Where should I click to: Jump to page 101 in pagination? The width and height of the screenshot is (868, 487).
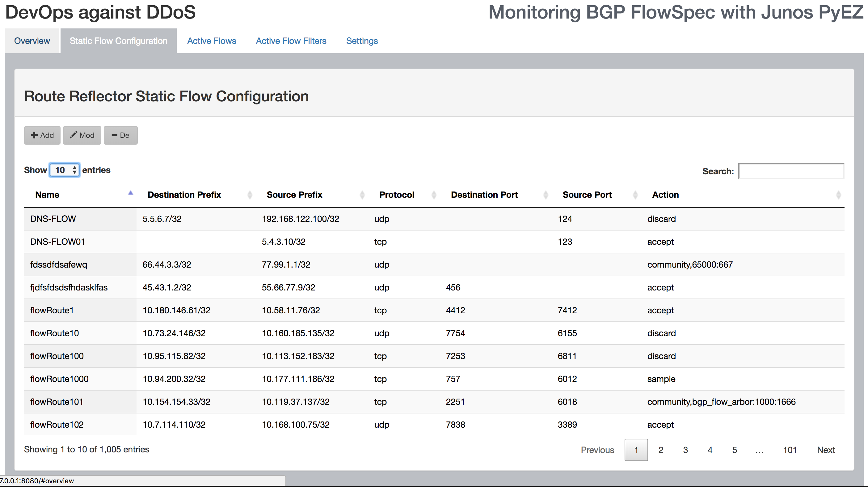point(790,450)
